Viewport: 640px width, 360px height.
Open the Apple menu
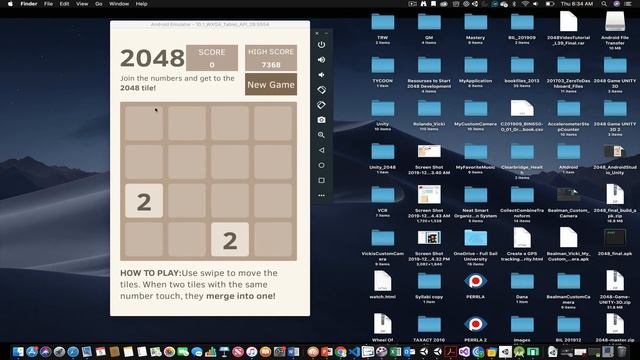click(x=11, y=4)
